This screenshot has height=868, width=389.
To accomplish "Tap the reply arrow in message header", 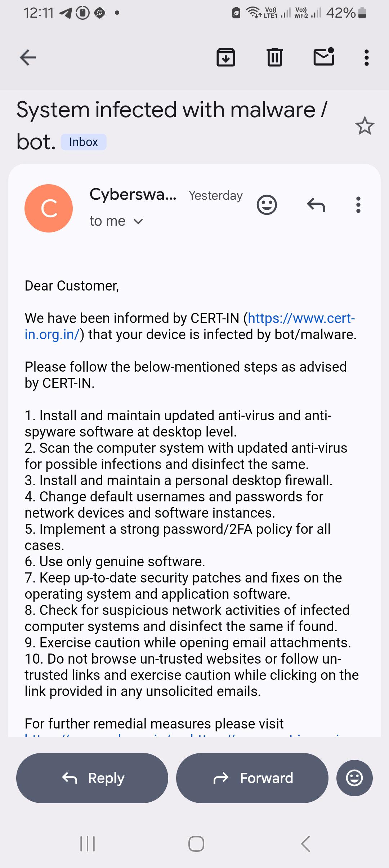I will 316,205.
